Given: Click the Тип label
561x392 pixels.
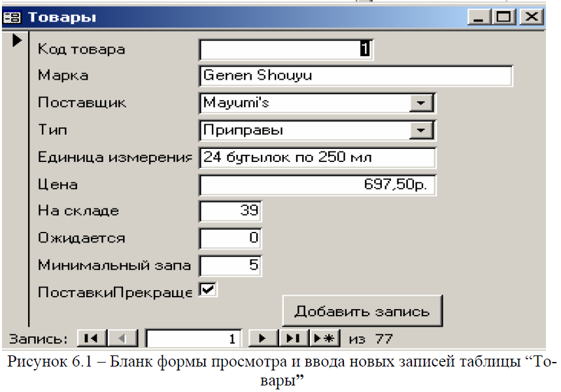Looking at the screenshot, I should [52, 130].
